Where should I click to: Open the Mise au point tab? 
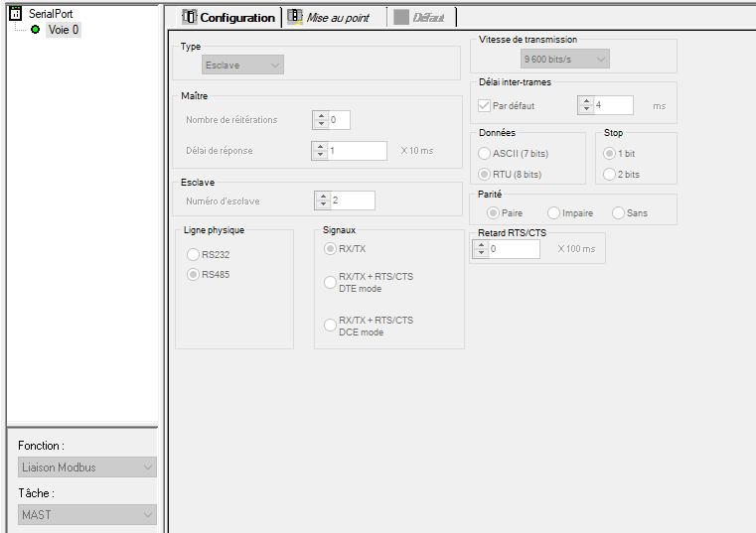coord(337,18)
